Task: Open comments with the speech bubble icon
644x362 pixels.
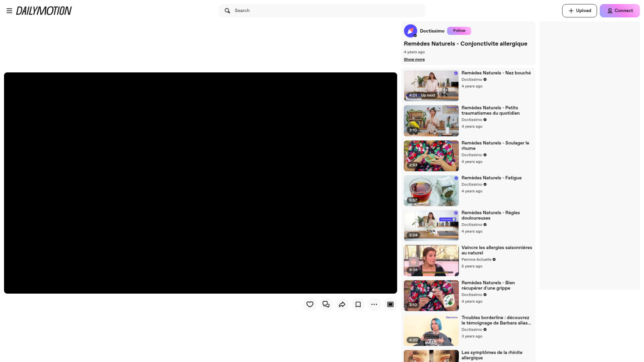Action: pos(326,304)
